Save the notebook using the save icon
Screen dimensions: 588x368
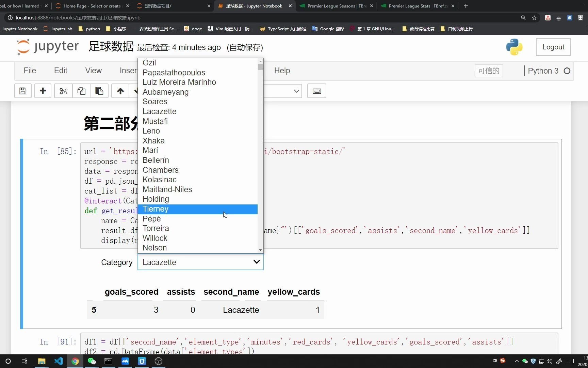click(22, 91)
